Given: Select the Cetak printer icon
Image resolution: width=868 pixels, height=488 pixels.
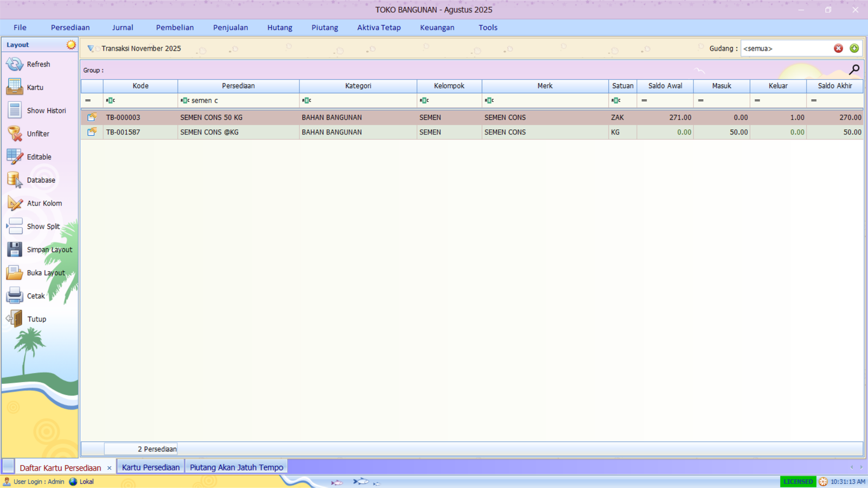Looking at the screenshot, I should 14,296.
